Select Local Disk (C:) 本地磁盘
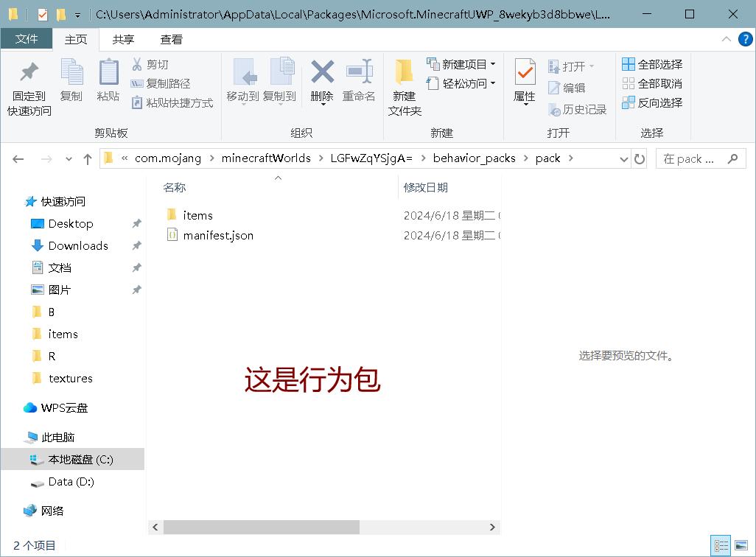 [73, 459]
